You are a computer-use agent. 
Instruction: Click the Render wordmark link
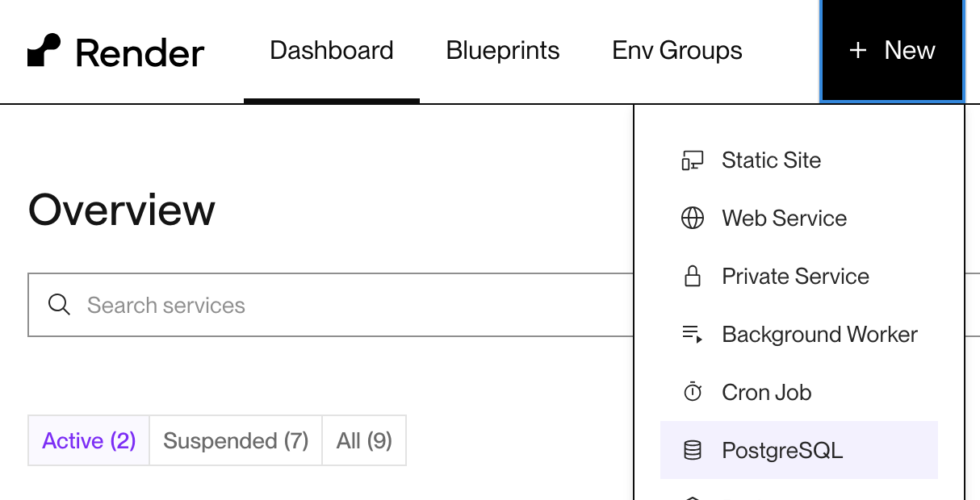(140, 53)
